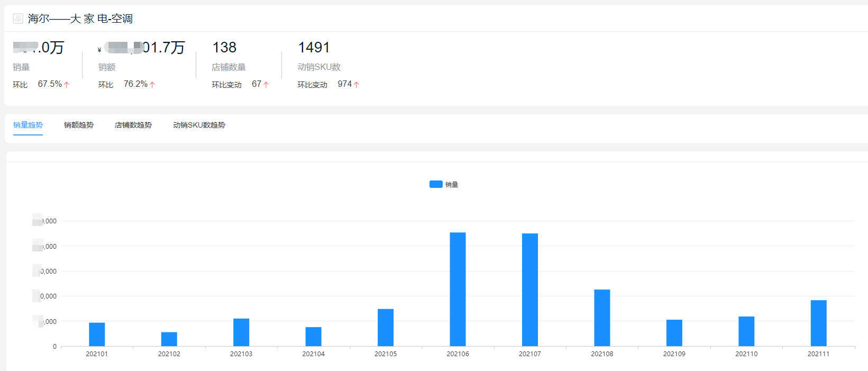Click the up arrow beside store change 67

[x=266, y=85]
